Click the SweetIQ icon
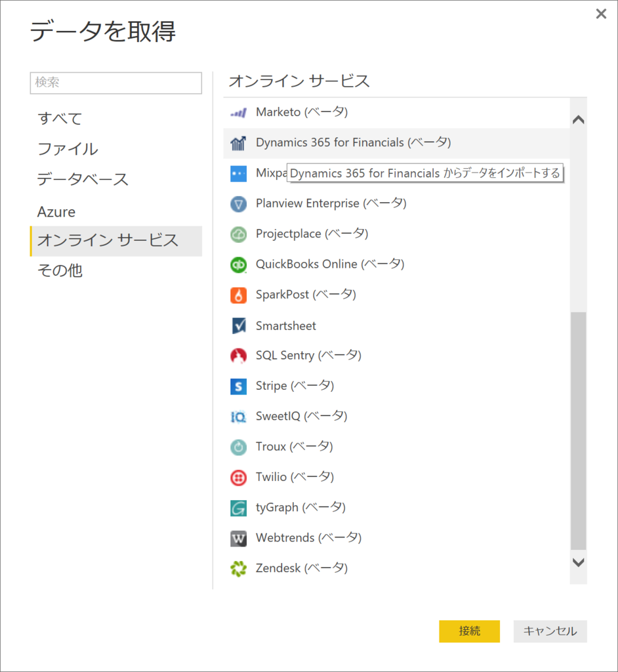The height and width of the screenshot is (672, 618). click(x=238, y=417)
